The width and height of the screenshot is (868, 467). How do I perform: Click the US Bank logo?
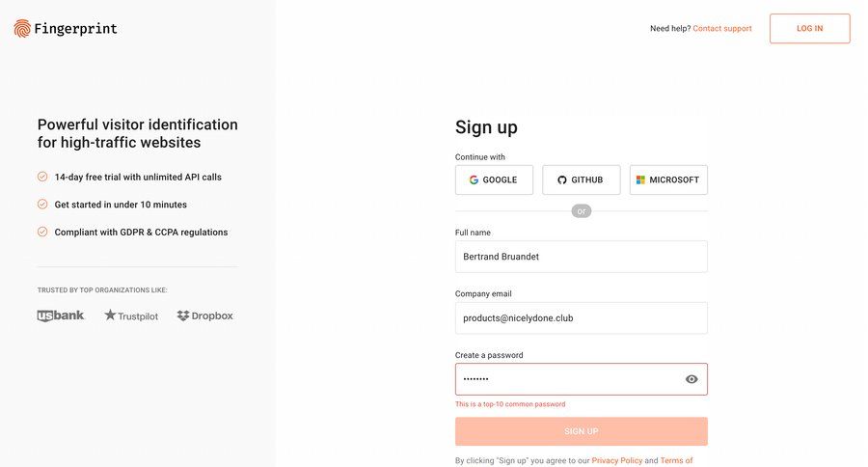tap(61, 316)
